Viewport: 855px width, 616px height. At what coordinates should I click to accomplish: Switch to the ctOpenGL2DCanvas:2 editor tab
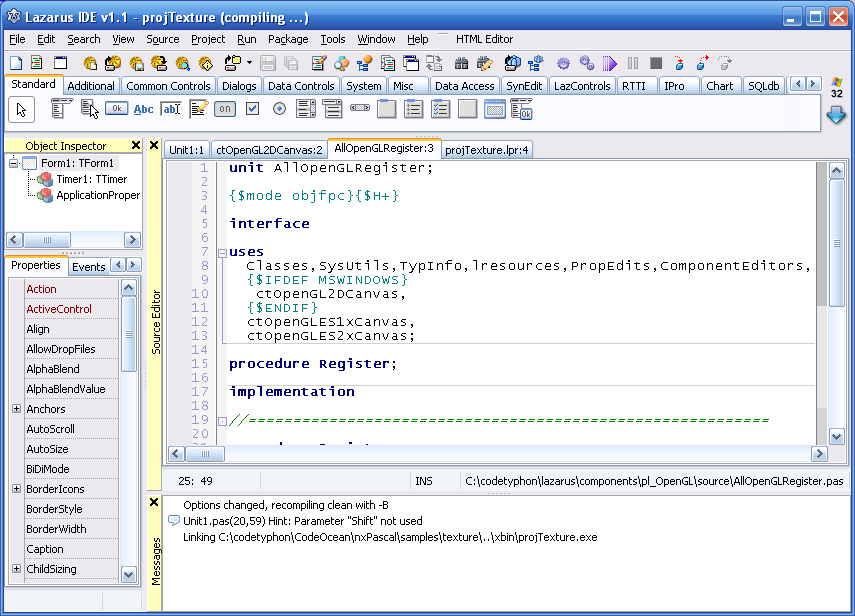click(x=269, y=150)
